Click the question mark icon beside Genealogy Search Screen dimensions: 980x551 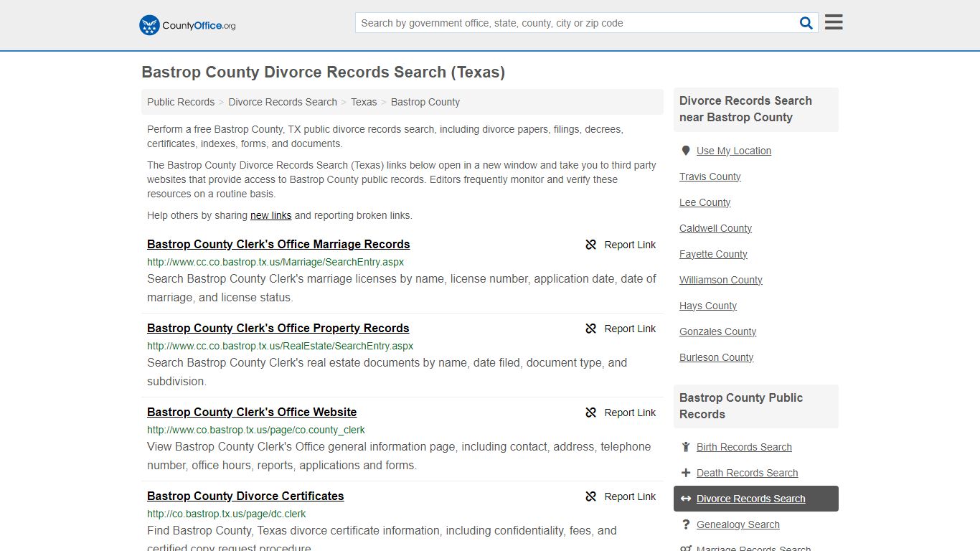point(686,524)
